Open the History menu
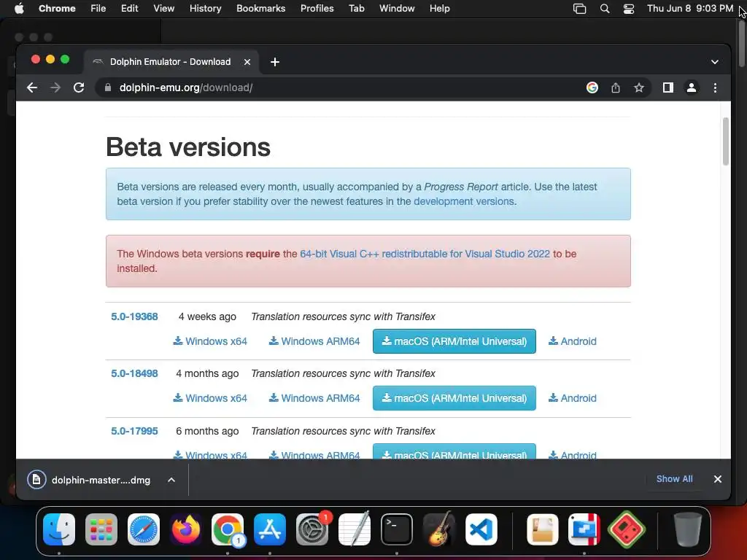Viewport: 747px width, 560px height. (x=205, y=9)
